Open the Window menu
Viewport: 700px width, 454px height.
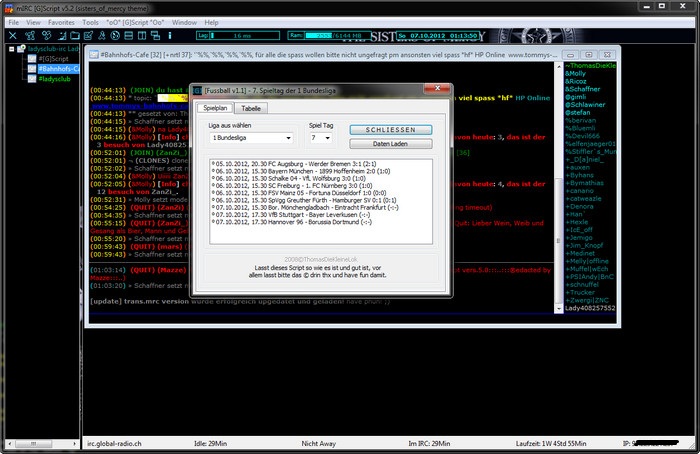pos(184,22)
